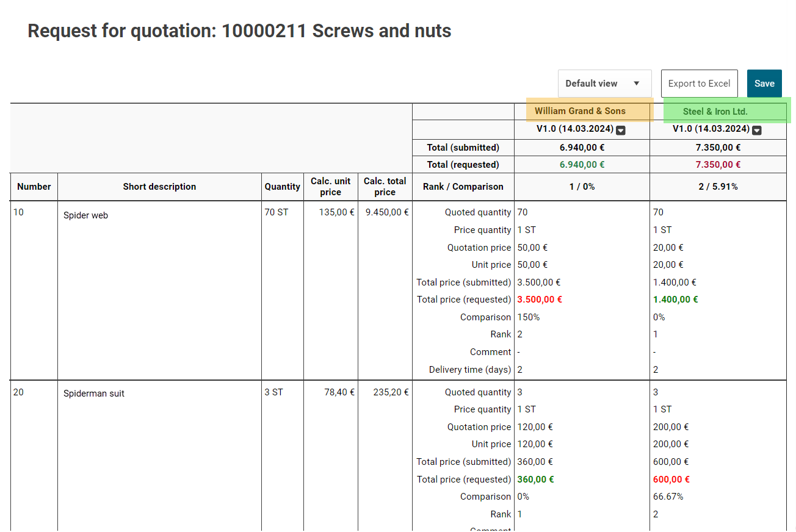The image size is (796, 532).
Task: Click the green 6.940,00 € requested total
Action: [582, 165]
